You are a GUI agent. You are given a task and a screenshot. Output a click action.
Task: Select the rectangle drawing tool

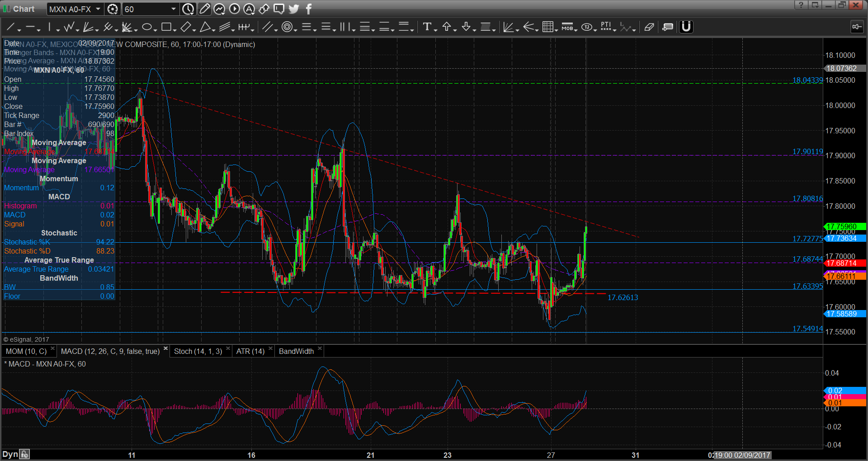pyautogui.click(x=166, y=27)
